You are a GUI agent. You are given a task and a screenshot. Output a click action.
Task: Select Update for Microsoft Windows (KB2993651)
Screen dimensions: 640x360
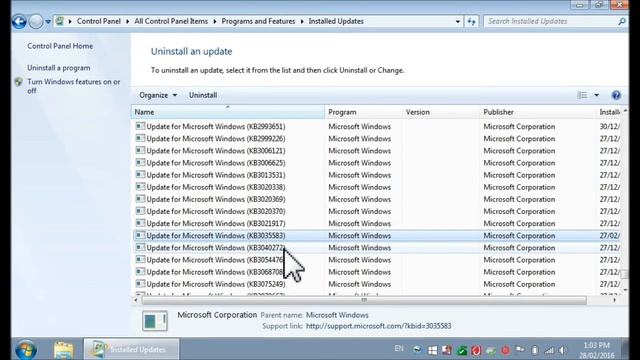376,127
